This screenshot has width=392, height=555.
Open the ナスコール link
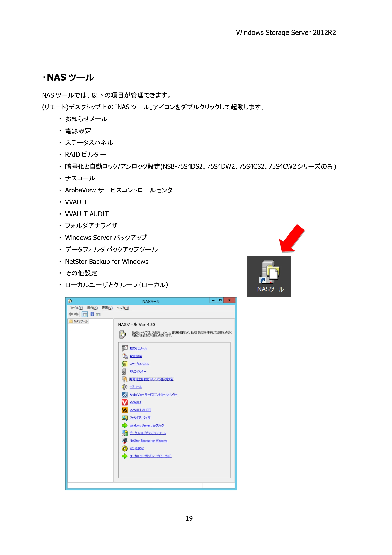click(135, 387)
